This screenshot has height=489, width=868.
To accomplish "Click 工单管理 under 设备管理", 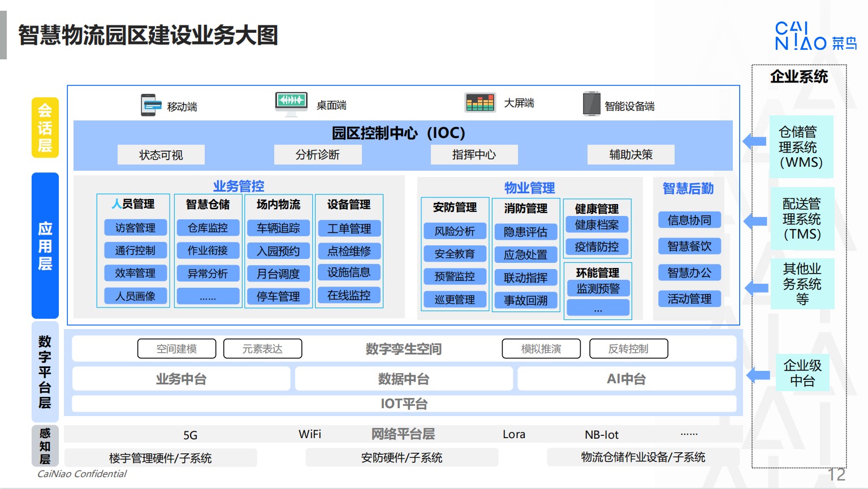I will [x=349, y=228].
